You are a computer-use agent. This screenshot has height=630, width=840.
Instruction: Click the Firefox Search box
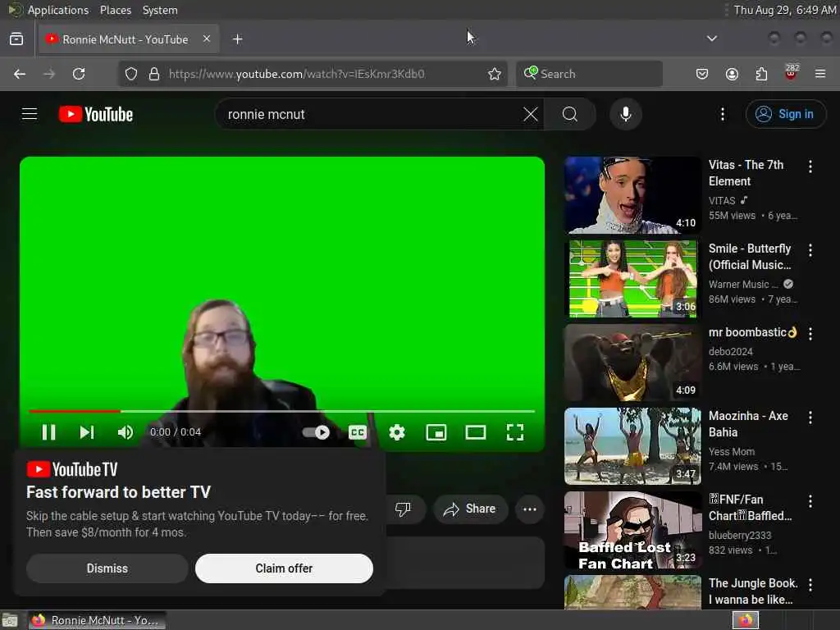pos(589,74)
